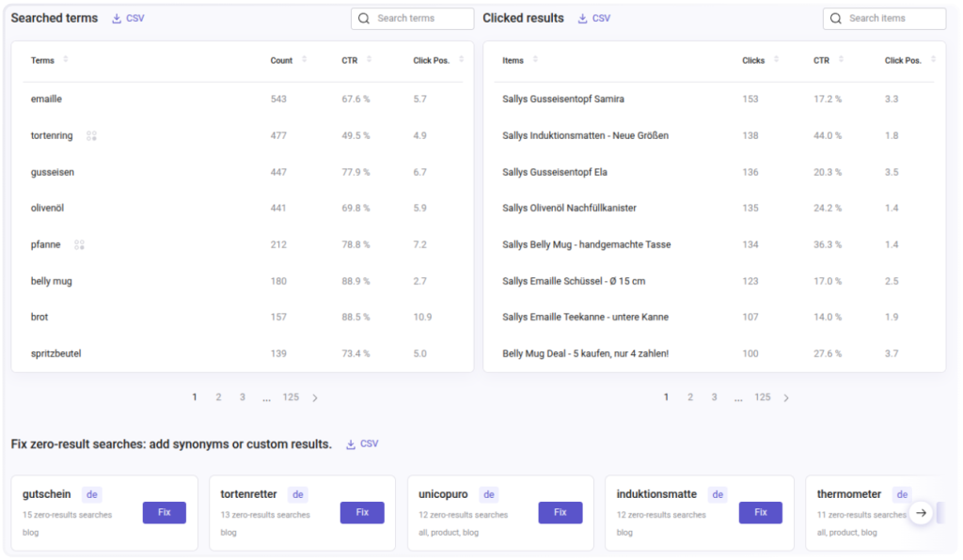This screenshot has height=560, width=963.
Task: Click group icon next to pfanne
Action: point(79,244)
